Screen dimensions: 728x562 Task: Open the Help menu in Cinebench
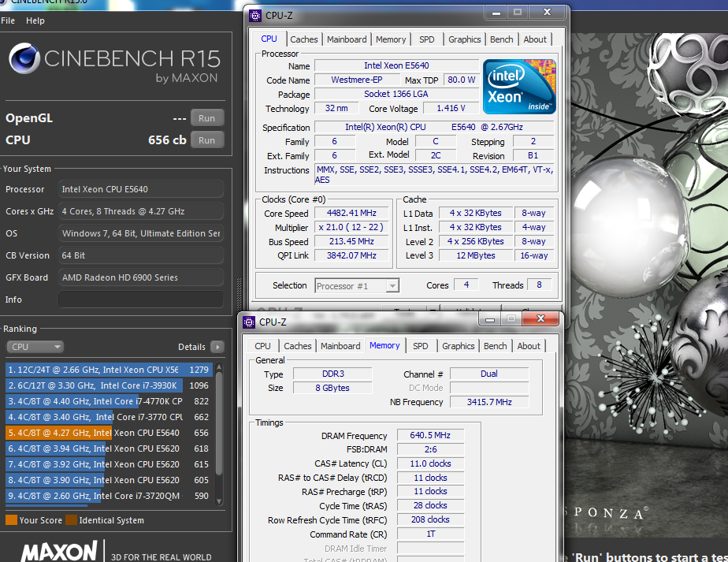(x=35, y=20)
